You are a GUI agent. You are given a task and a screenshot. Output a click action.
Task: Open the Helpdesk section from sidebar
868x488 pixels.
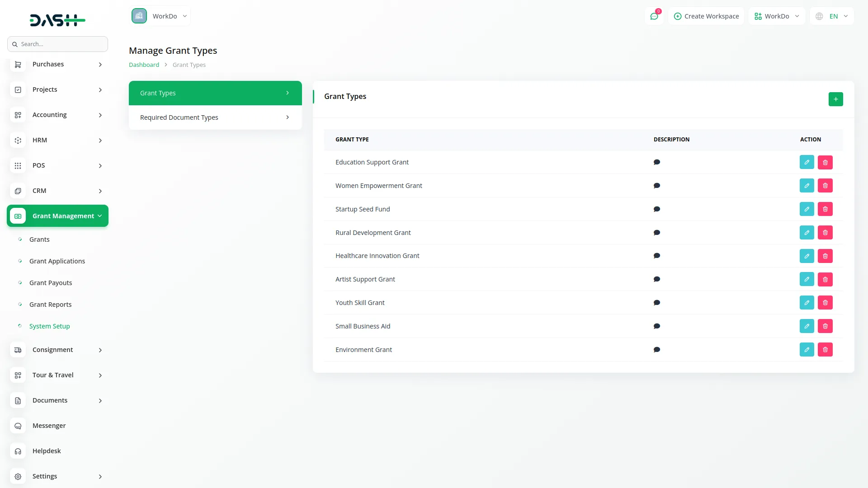pos(46,450)
